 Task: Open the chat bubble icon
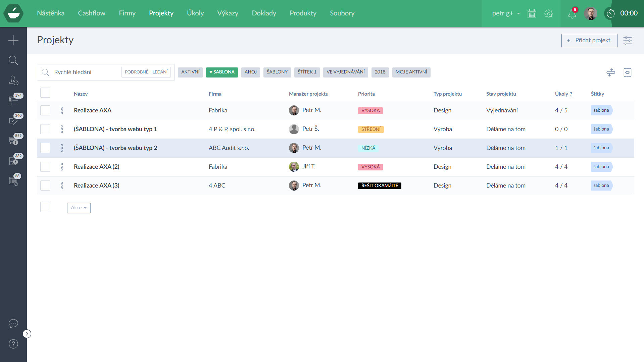click(13, 323)
